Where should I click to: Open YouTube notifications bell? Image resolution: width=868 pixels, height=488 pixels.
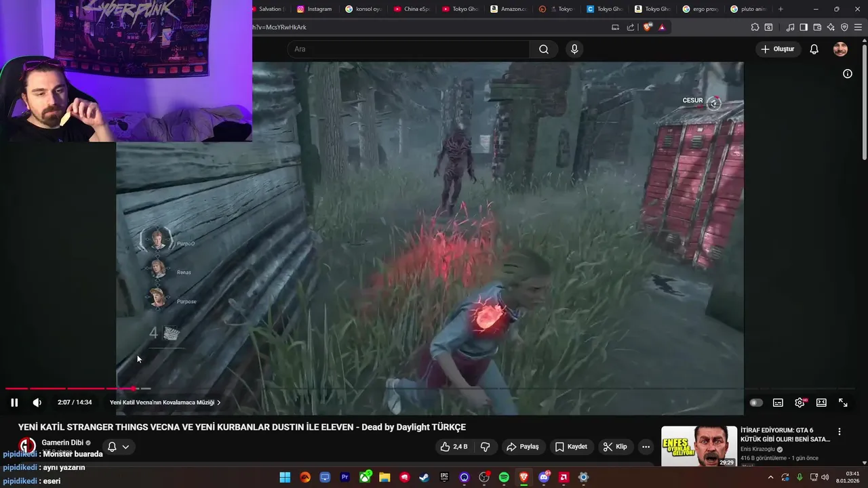pyautogui.click(x=814, y=49)
